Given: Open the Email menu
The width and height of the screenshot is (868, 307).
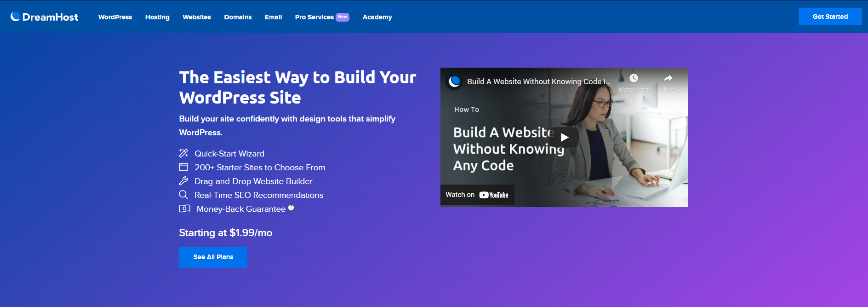Looking at the screenshot, I should coord(273,17).
